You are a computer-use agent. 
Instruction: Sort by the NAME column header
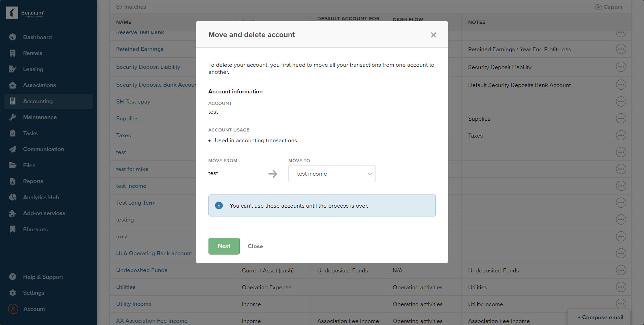point(124,22)
